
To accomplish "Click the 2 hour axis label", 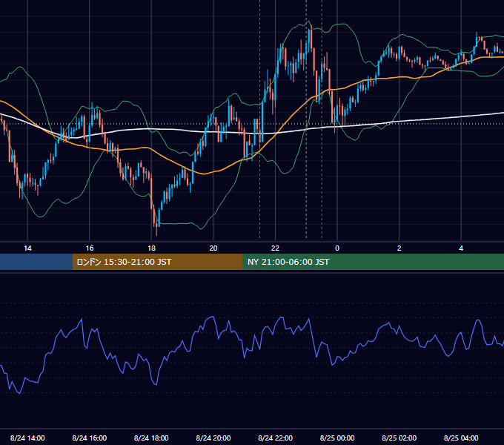I will click(399, 248).
